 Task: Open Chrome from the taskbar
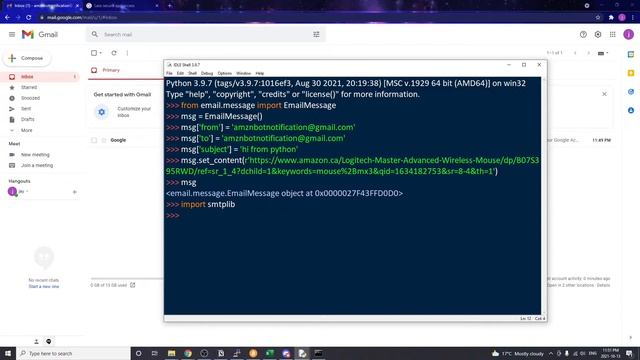(188, 353)
